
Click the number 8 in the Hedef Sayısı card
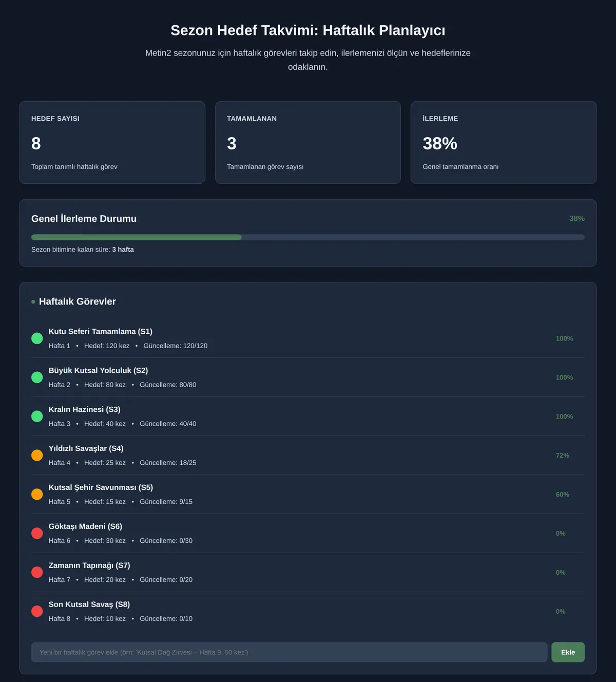pyautogui.click(x=36, y=143)
